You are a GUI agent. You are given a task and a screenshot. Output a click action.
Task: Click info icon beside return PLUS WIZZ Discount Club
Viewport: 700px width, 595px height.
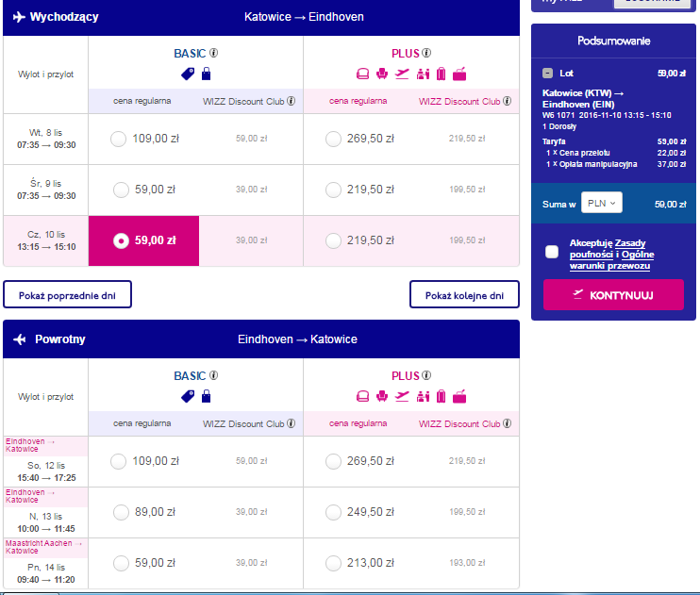pyautogui.click(x=508, y=423)
